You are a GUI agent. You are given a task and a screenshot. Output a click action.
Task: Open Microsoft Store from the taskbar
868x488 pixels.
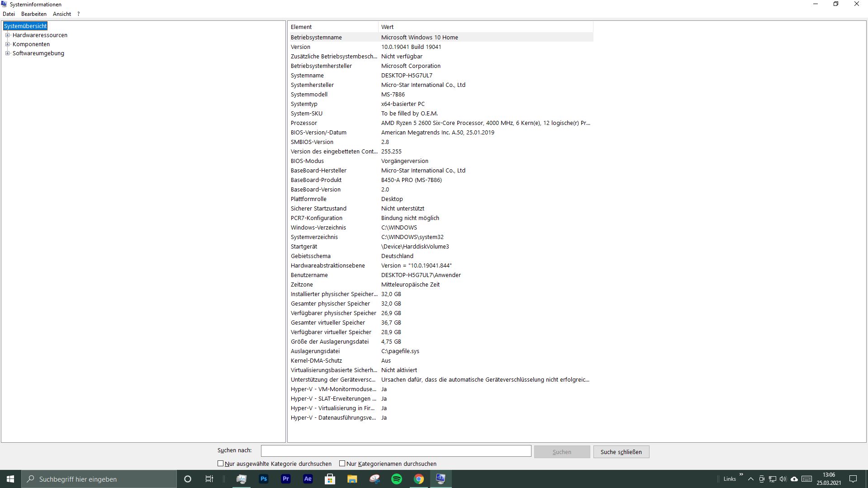point(330,479)
